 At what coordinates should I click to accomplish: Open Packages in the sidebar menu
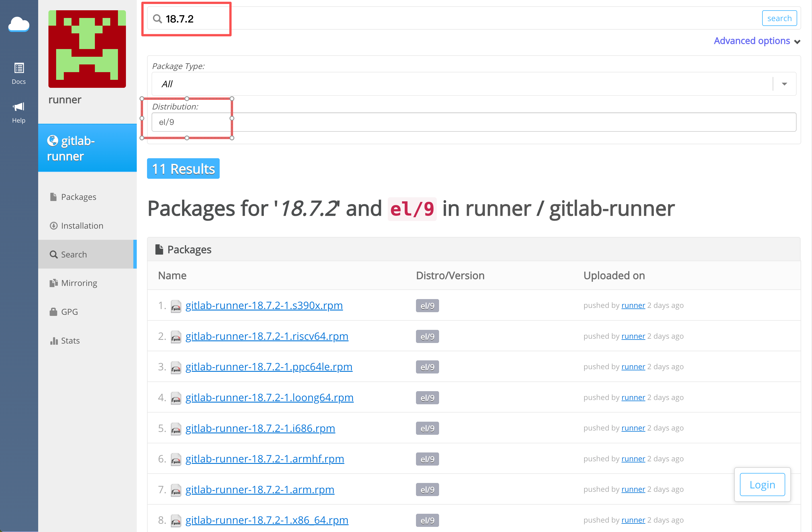[x=78, y=197]
